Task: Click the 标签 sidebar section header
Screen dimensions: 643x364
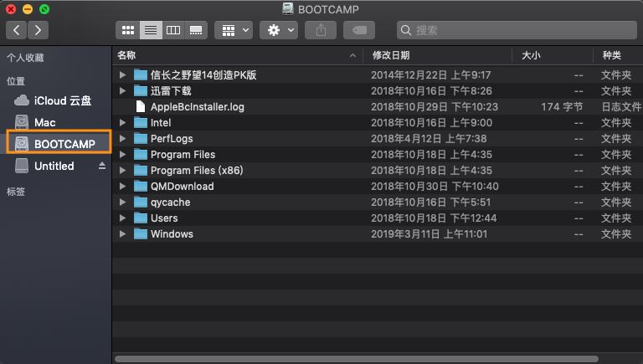Action: pyautogui.click(x=16, y=192)
